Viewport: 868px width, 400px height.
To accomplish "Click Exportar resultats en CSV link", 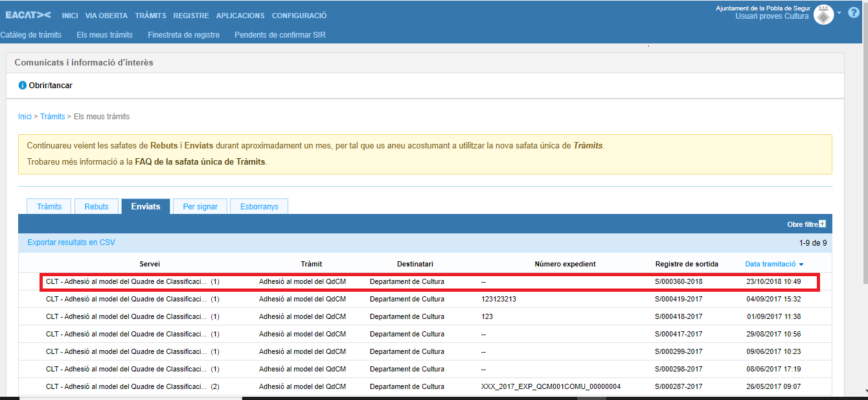I will 71,242.
